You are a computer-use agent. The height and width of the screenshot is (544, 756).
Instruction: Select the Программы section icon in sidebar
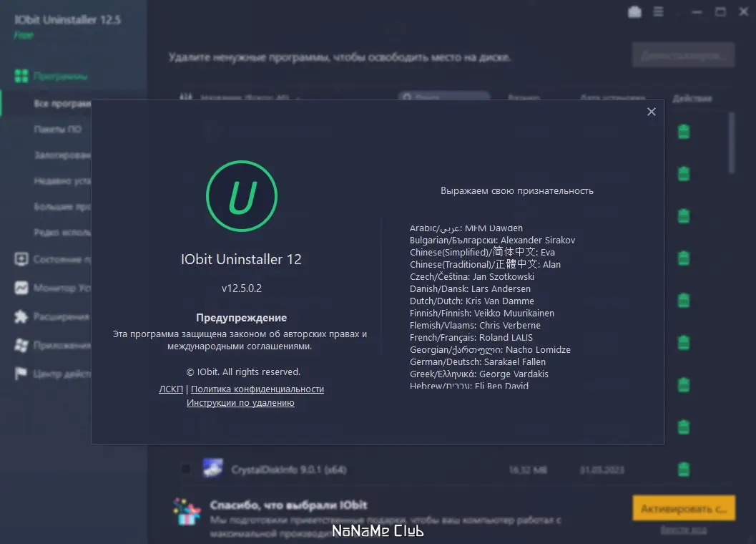click(x=21, y=76)
